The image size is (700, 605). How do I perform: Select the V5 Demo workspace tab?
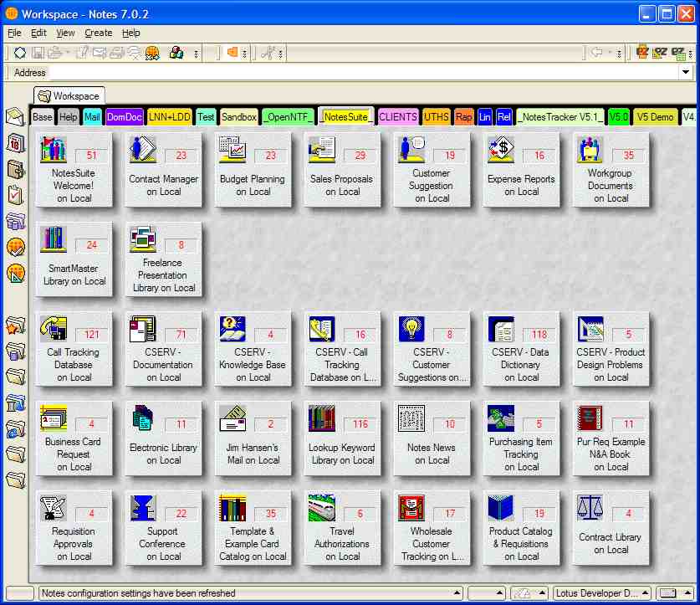tap(655, 117)
